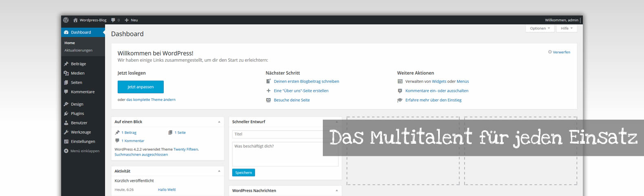The width and height of the screenshot is (644, 196).
Task: Click Eine Über uns-Seite erstellen link
Action: pyautogui.click(x=301, y=91)
